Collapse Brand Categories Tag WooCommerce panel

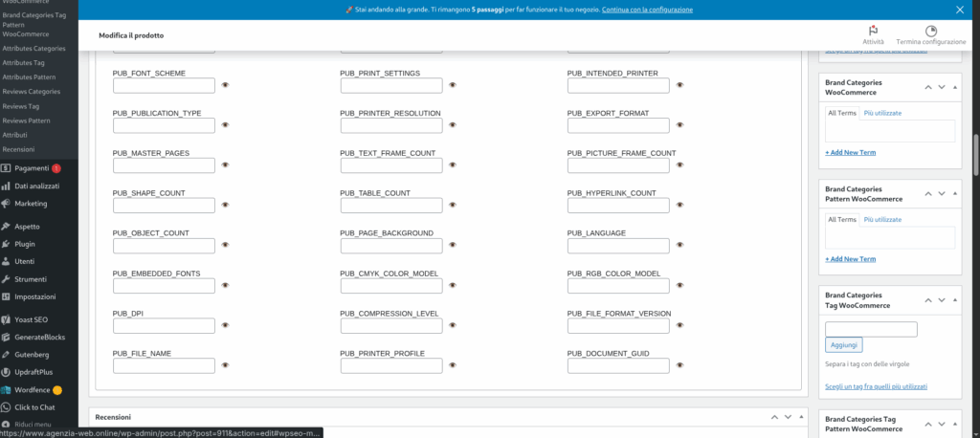(x=954, y=300)
